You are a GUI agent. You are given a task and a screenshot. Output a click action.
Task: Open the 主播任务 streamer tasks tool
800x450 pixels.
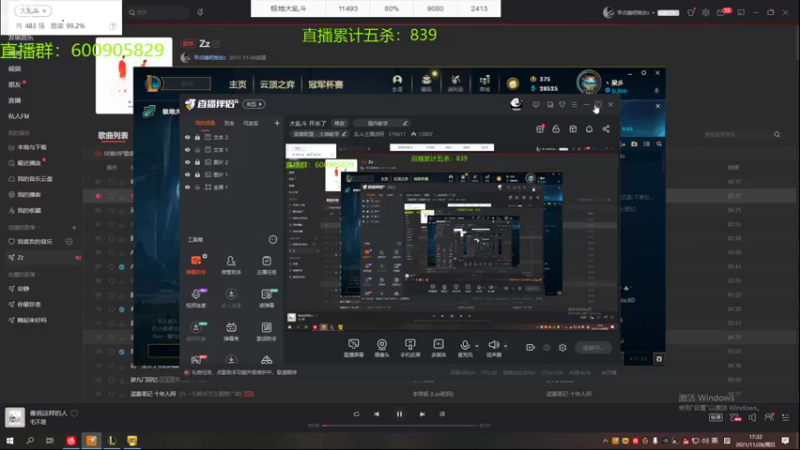[x=266, y=265]
